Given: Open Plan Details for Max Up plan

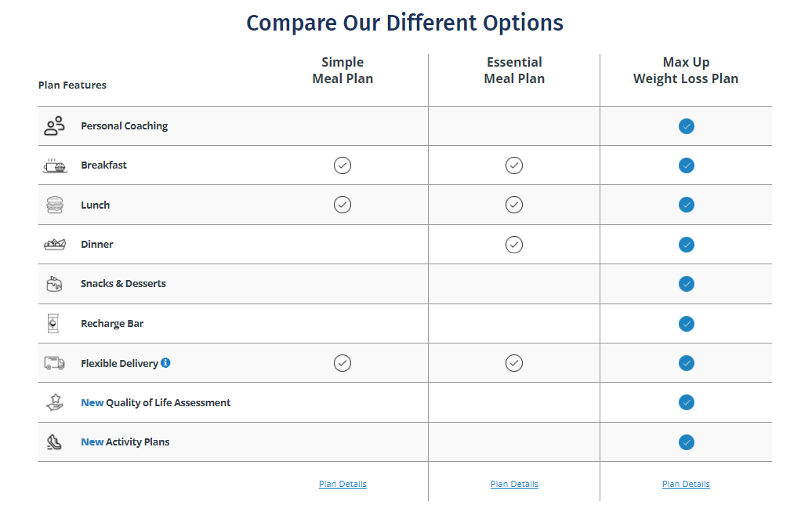Looking at the screenshot, I should pos(686,484).
